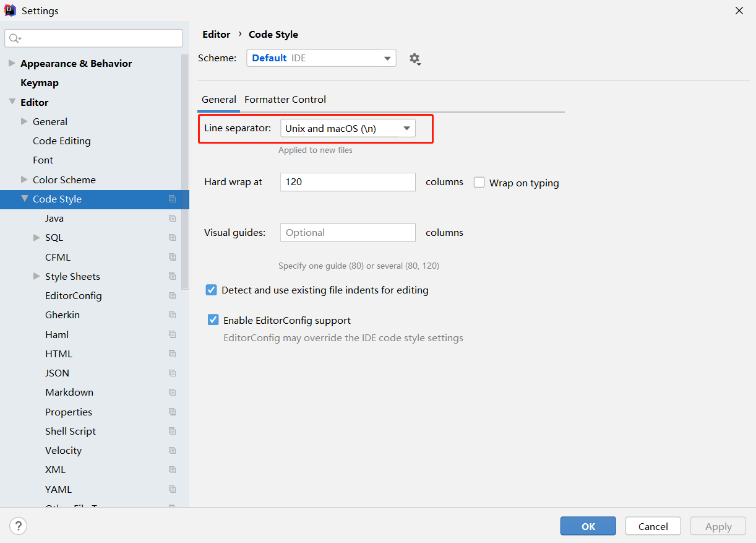Uncheck Detect and use existing file indents
The height and width of the screenshot is (543, 756).
pos(212,290)
